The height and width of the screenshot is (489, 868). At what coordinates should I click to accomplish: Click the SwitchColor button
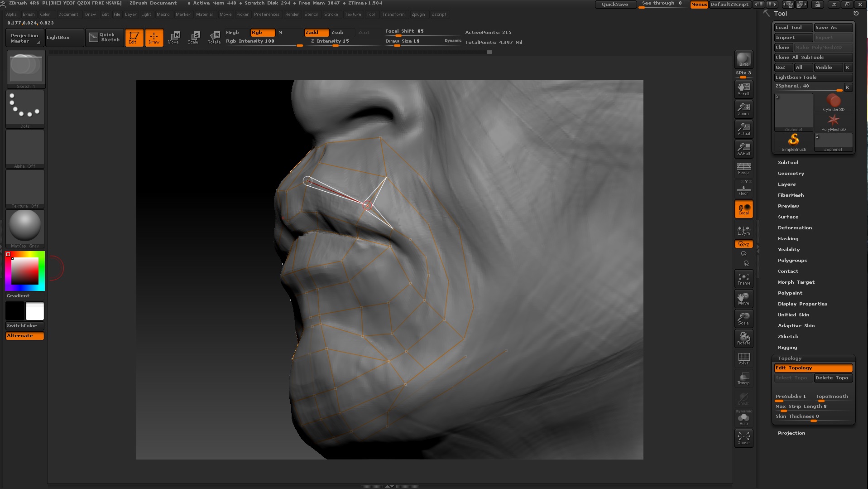(x=25, y=326)
